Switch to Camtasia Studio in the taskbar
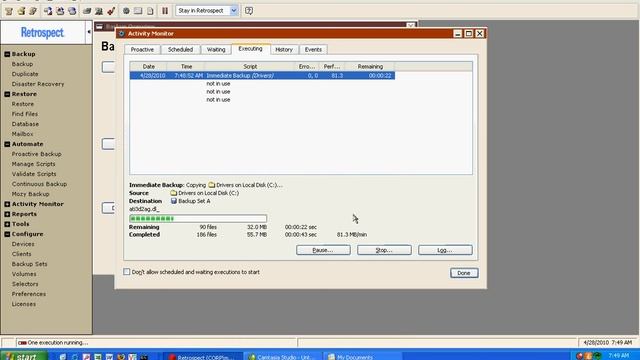The height and width of the screenshot is (360, 640). pyautogui.click(x=283, y=356)
